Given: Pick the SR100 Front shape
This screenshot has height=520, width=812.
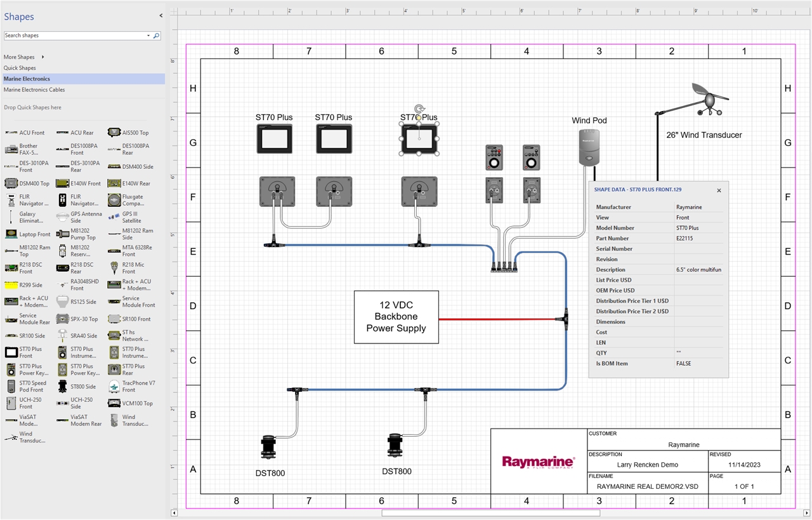Looking at the screenshot, I should pyautogui.click(x=129, y=319).
